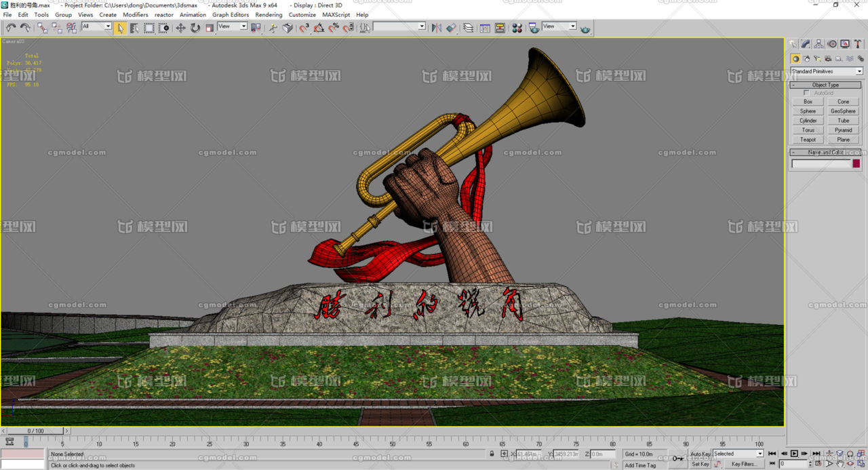Click the Select and Manipulate icon

273,28
